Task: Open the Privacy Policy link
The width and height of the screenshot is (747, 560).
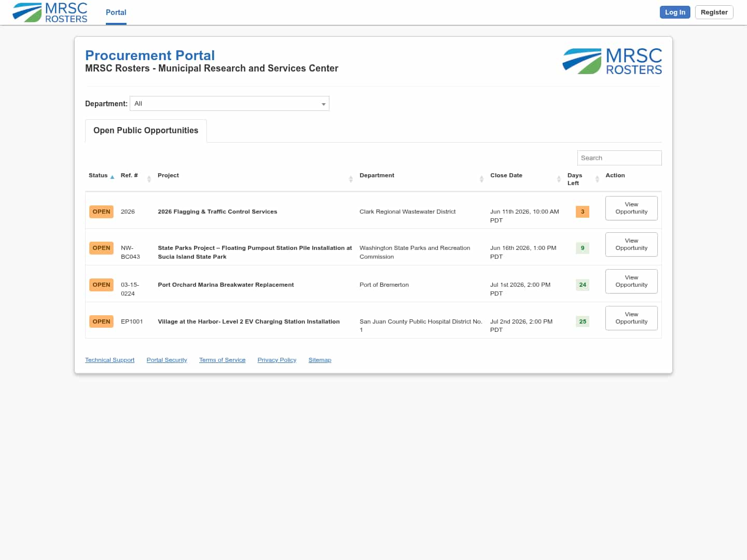Action: (x=276, y=360)
